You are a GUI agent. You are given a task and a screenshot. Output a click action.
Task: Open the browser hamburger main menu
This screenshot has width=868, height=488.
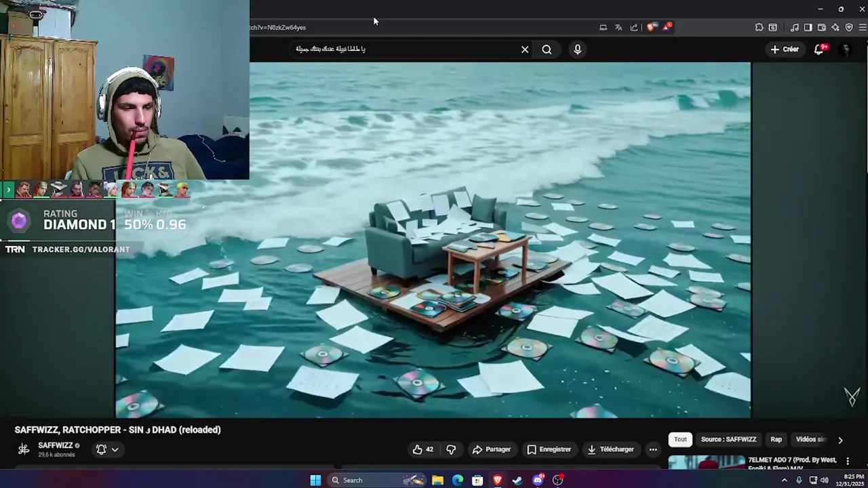[x=863, y=28]
